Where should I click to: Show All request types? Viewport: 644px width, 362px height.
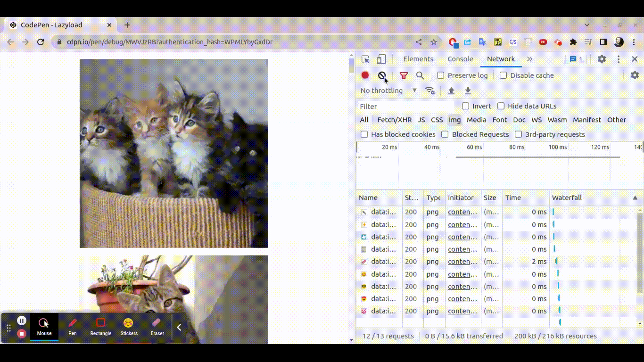(x=364, y=120)
